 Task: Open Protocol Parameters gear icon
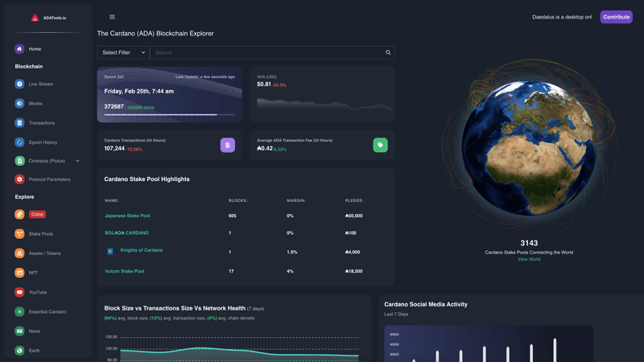click(19, 179)
